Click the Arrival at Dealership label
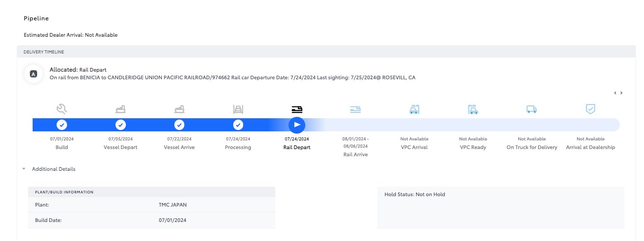 point(591,147)
